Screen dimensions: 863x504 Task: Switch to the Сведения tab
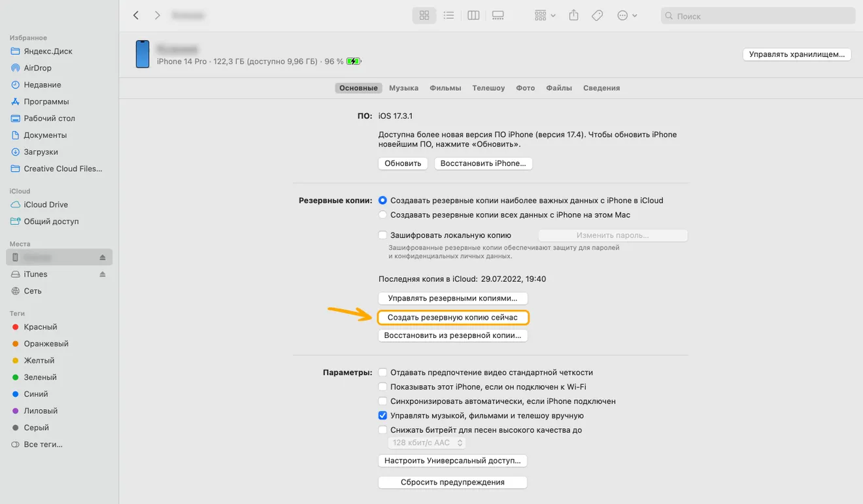click(x=601, y=88)
